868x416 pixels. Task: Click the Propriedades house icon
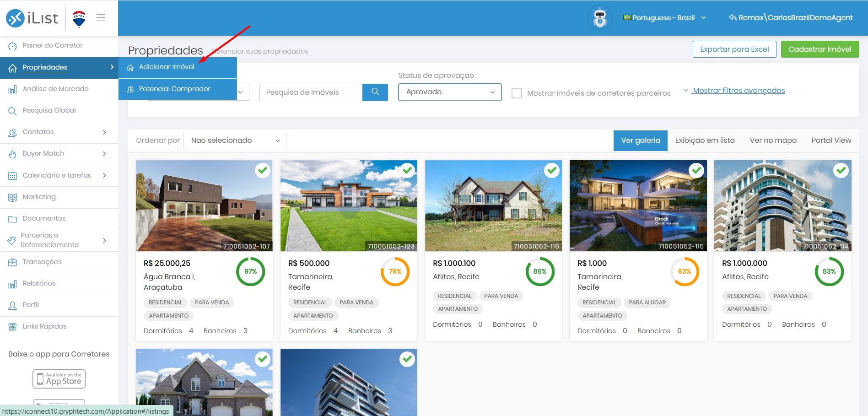pyautogui.click(x=12, y=68)
